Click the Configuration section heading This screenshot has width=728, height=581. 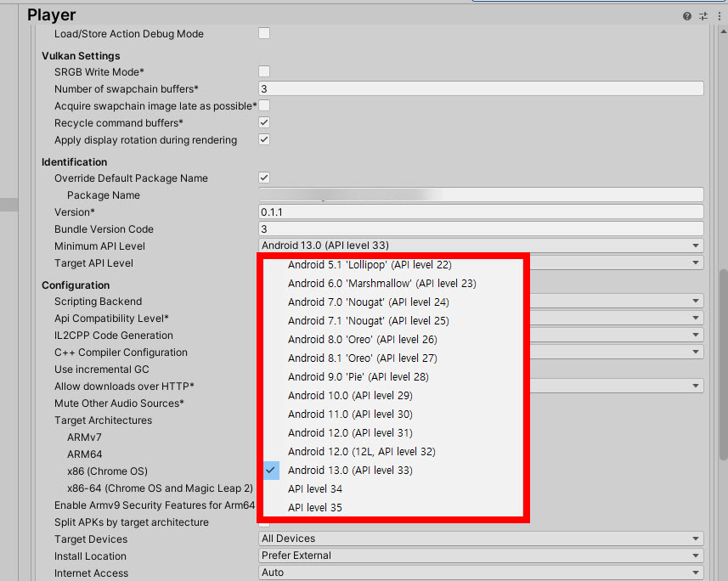[x=76, y=285]
